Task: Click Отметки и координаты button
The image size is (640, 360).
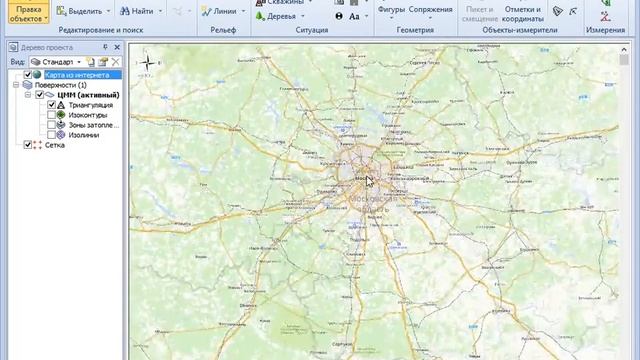Action: [x=523, y=14]
